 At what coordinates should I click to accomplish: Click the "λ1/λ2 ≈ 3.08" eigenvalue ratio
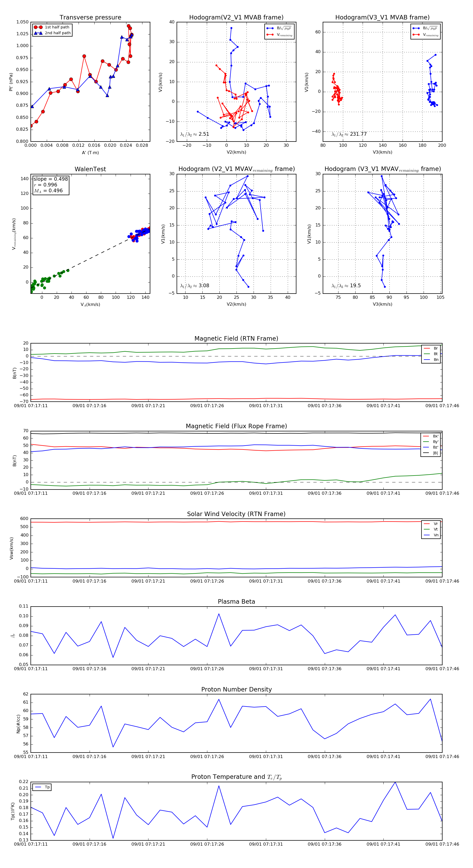(194, 286)
